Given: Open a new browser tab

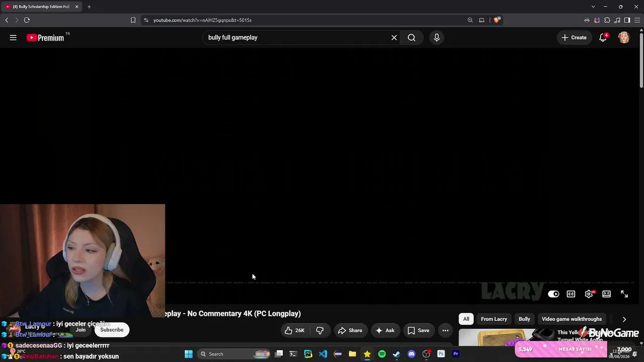Looking at the screenshot, I should pyautogui.click(x=89, y=7).
